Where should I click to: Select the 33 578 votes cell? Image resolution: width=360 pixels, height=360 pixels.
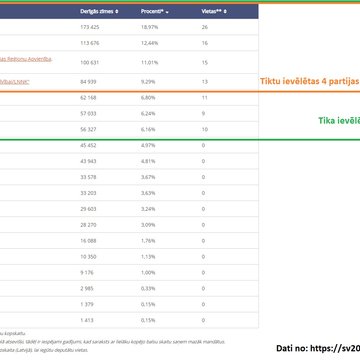(88, 177)
